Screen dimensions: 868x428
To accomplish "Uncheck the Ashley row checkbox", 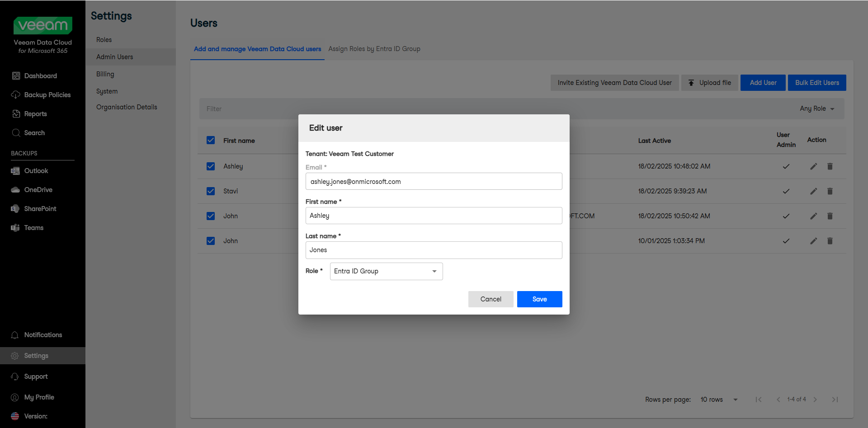I will [x=211, y=166].
